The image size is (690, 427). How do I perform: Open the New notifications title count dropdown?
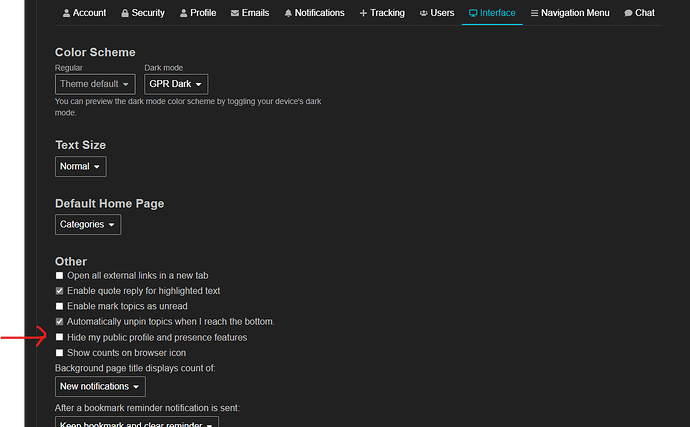pyautogui.click(x=100, y=386)
